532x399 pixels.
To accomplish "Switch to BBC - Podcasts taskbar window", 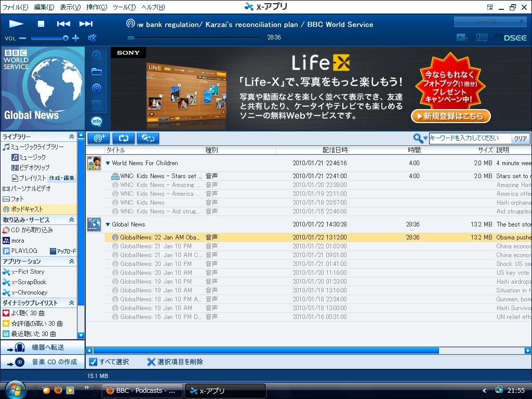I will point(142,391).
